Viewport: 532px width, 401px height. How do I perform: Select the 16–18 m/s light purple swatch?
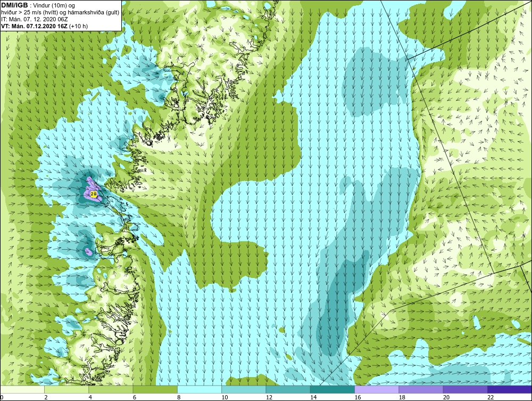[x=377, y=389]
